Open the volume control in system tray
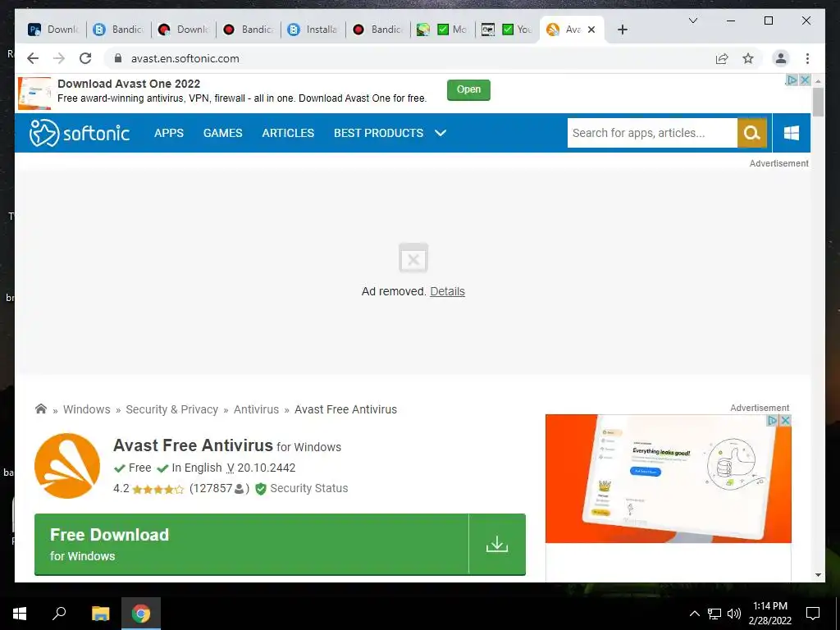The image size is (840, 630). [x=734, y=614]
